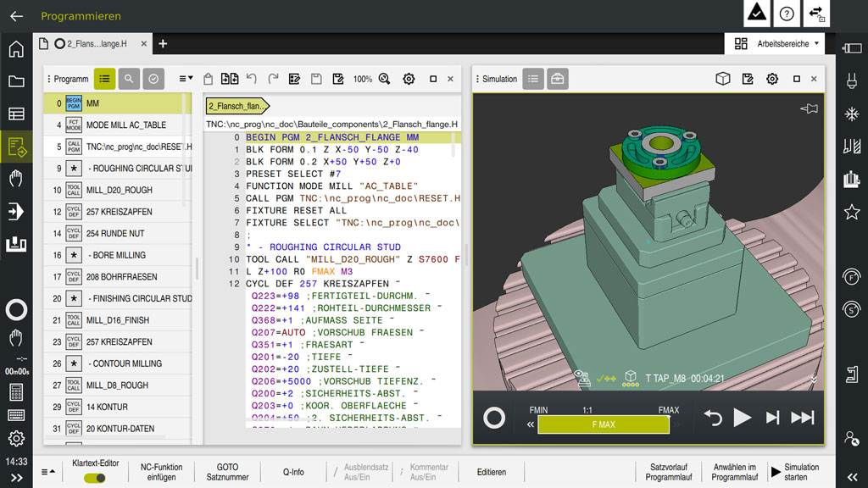The height and width of the screenshot is (488, 868).
Task: Toggle the Klartext-Editor switch
Action: click(95, 478)
